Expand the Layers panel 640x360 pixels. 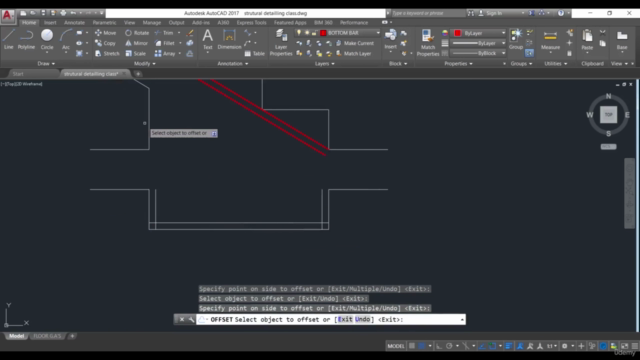coord(325,64)
